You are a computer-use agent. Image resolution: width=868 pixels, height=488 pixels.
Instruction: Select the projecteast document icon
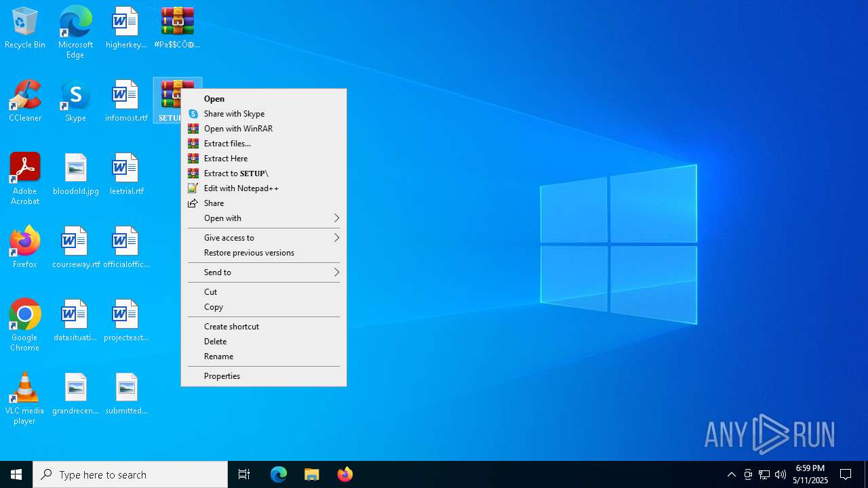(126, 321)
